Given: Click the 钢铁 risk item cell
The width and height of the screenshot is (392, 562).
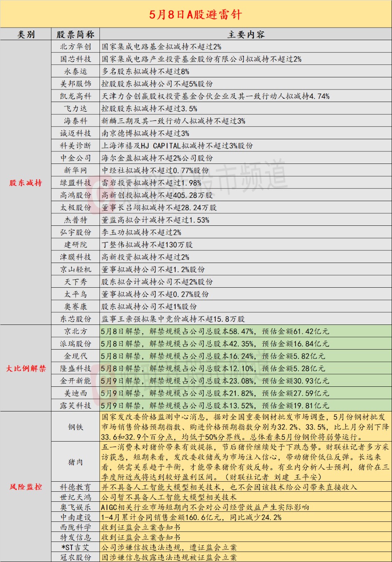Looking at the screenshot, I should (x=76, y=427).
